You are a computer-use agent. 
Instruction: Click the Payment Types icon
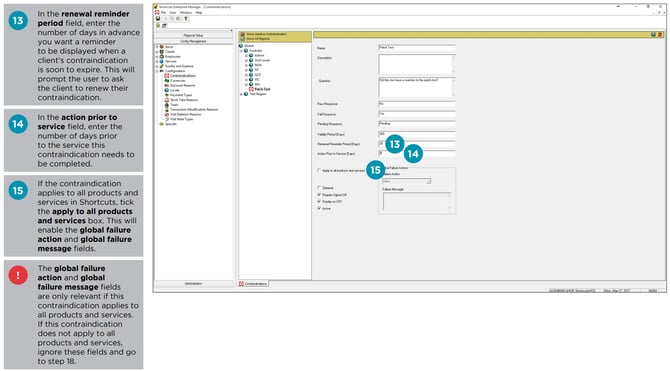(x=167, y=95)
